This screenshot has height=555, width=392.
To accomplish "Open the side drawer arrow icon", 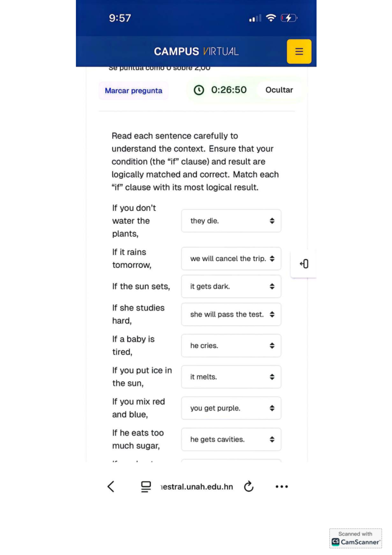I will point(304,264).
